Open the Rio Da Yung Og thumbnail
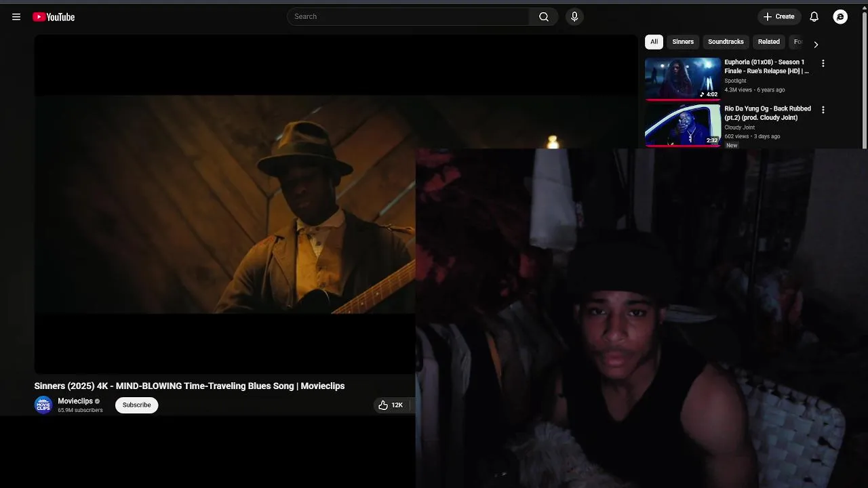 click(683, 125)
